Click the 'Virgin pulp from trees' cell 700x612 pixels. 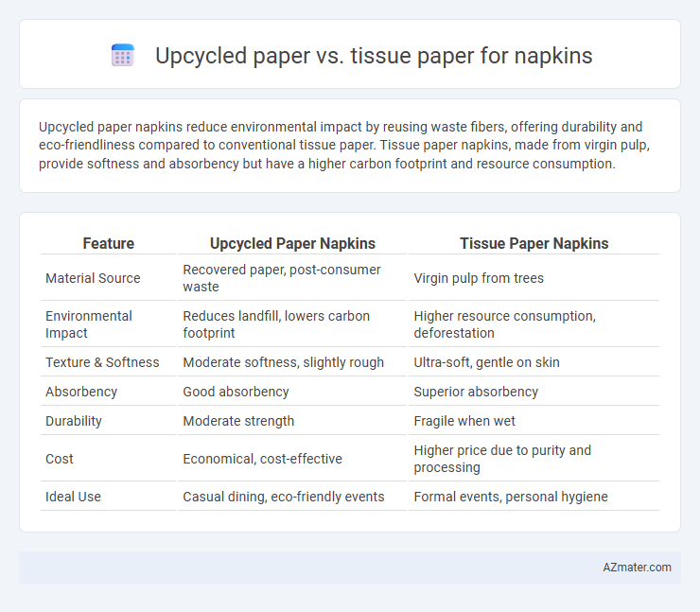pyautogui.click(x=534, y=278)
